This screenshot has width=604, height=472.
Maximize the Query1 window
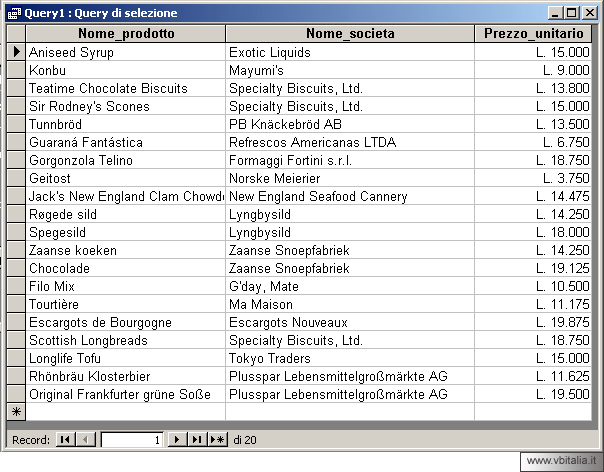[x=571, y=13]
